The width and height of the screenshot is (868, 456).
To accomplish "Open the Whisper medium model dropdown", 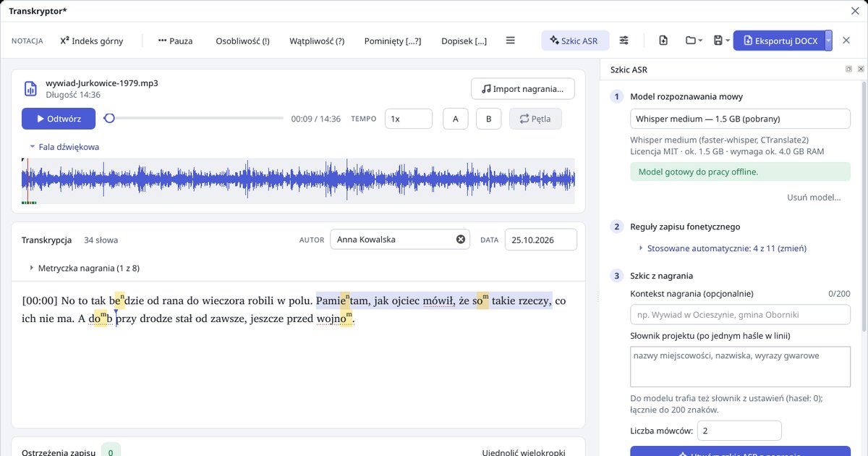I will point(741,119).
